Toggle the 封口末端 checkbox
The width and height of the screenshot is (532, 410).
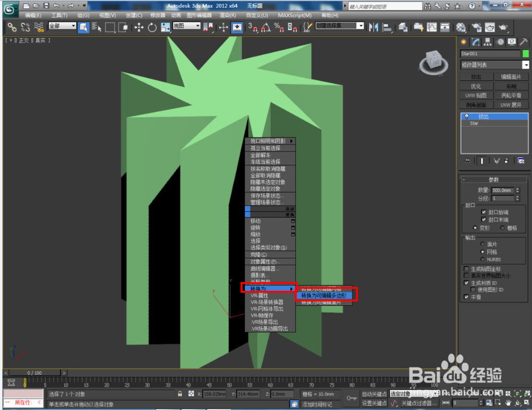coord(484,220)
